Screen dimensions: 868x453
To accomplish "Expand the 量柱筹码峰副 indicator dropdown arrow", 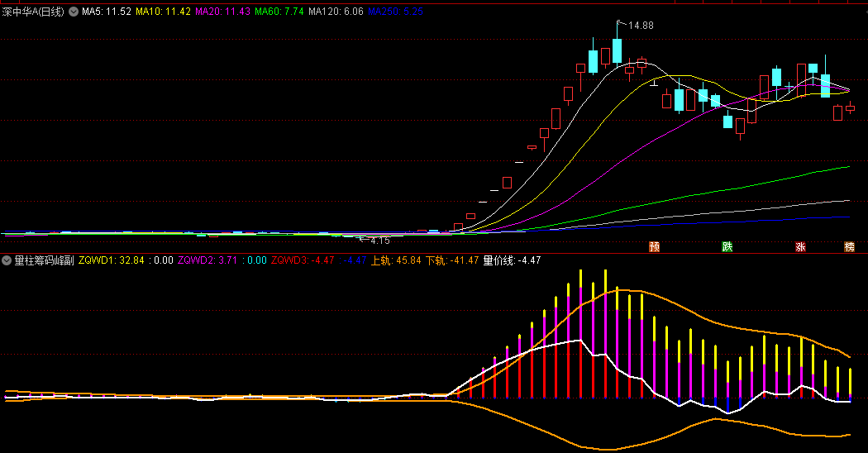I will coord(7,260).
